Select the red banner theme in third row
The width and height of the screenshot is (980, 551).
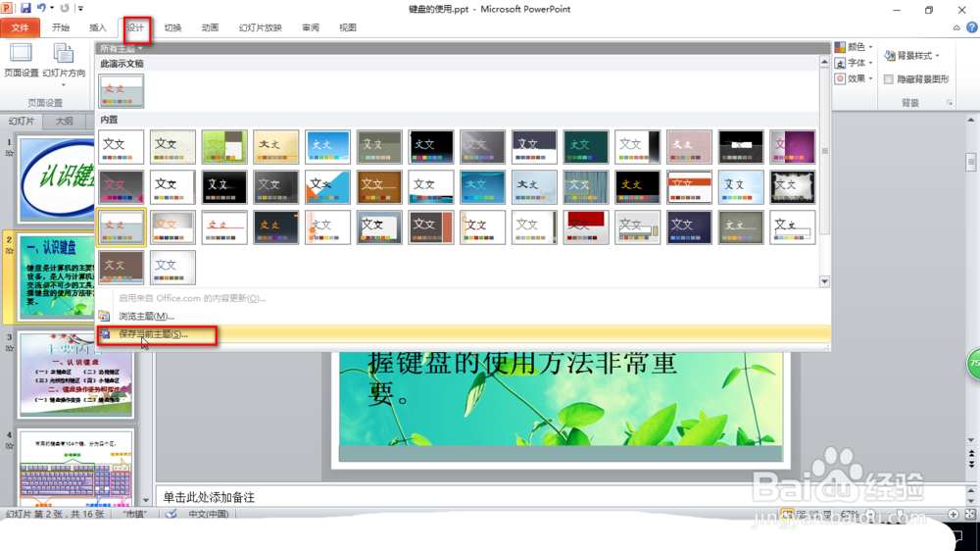click(586, 227)
